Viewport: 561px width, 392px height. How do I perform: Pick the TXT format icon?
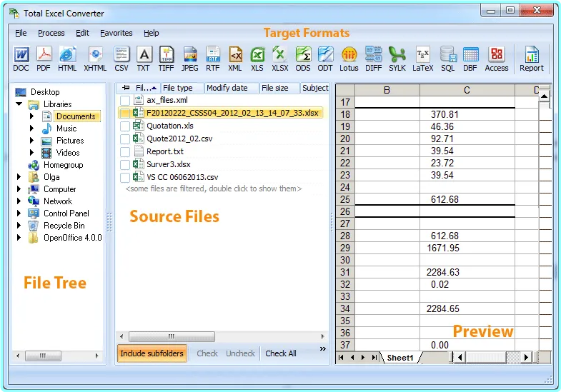144,59
